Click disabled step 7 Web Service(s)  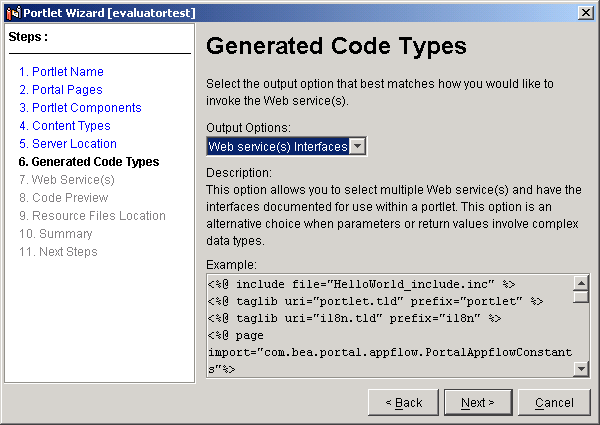pyautogui.click(x=67, y=179)
